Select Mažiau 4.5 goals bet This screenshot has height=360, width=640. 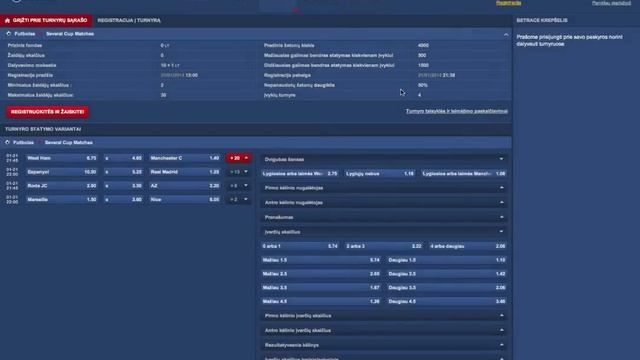321,302
